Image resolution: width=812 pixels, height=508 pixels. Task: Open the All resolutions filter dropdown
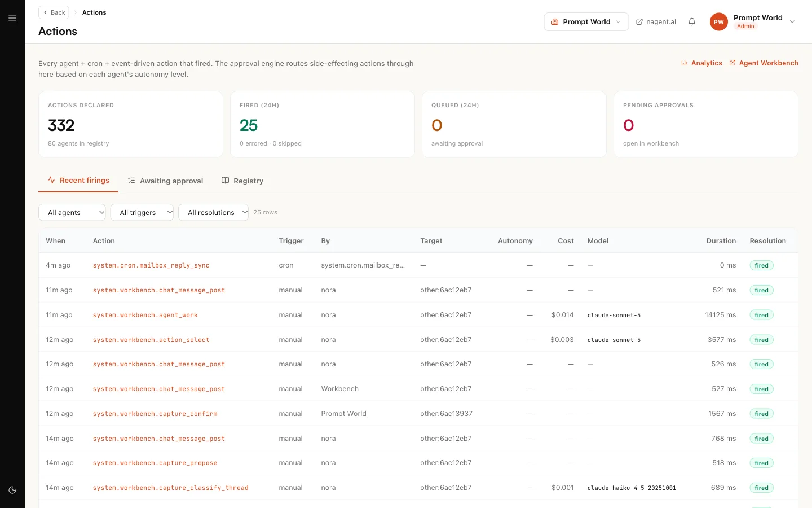(213, 212)
